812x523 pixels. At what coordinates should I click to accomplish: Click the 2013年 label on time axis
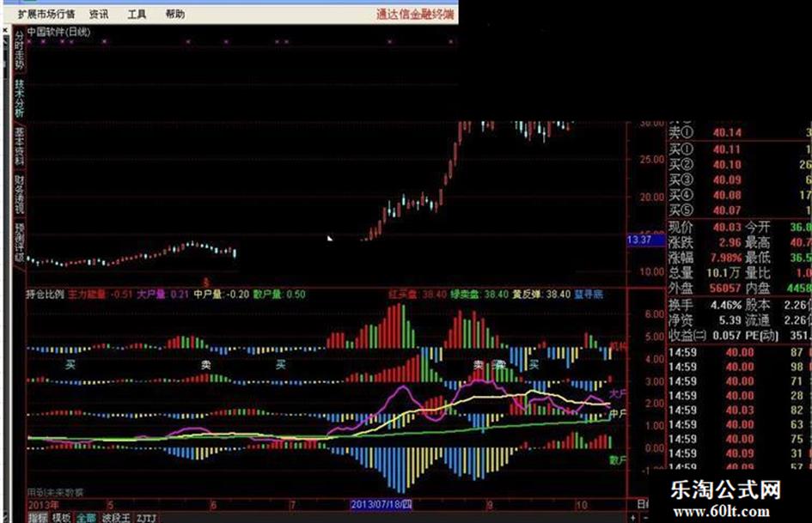(44, 505)
